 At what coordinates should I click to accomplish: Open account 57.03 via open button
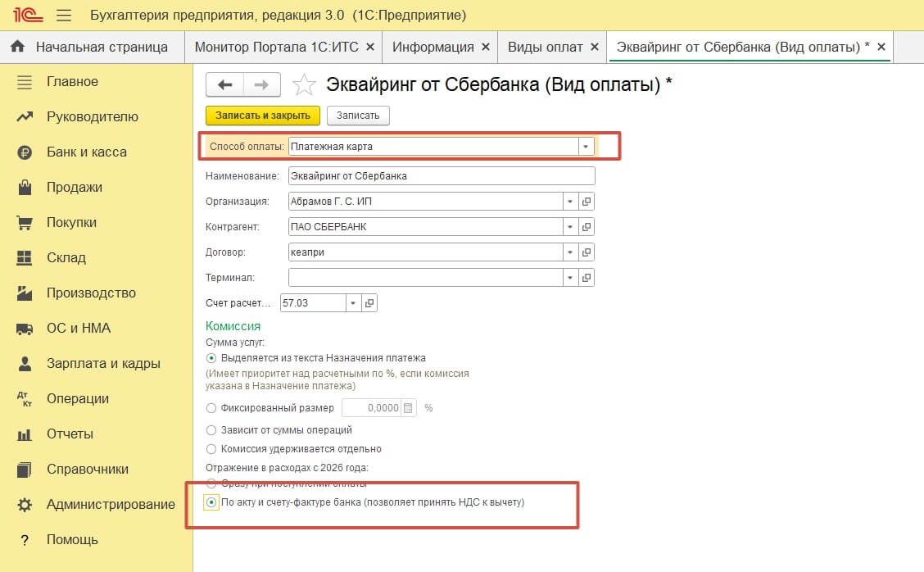pos(369,303)
